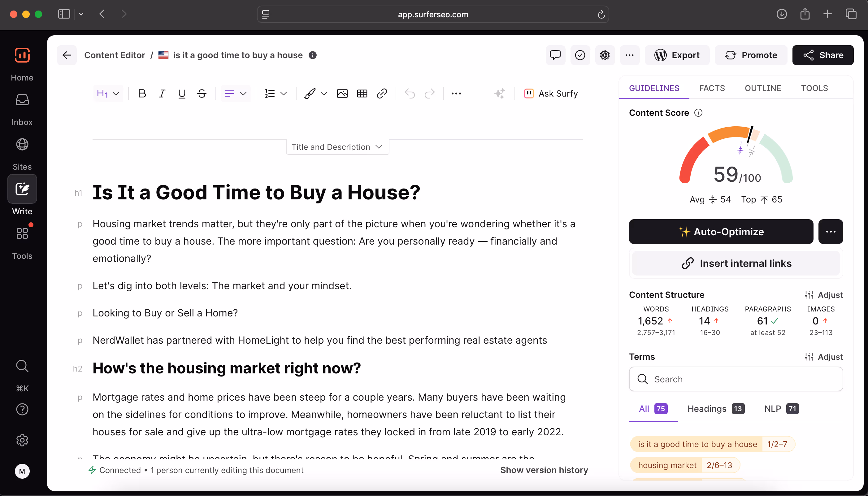Click the checkmark circle icon in header
The height and width of the screenshot is (496, 868).
(x=580, y=55)
